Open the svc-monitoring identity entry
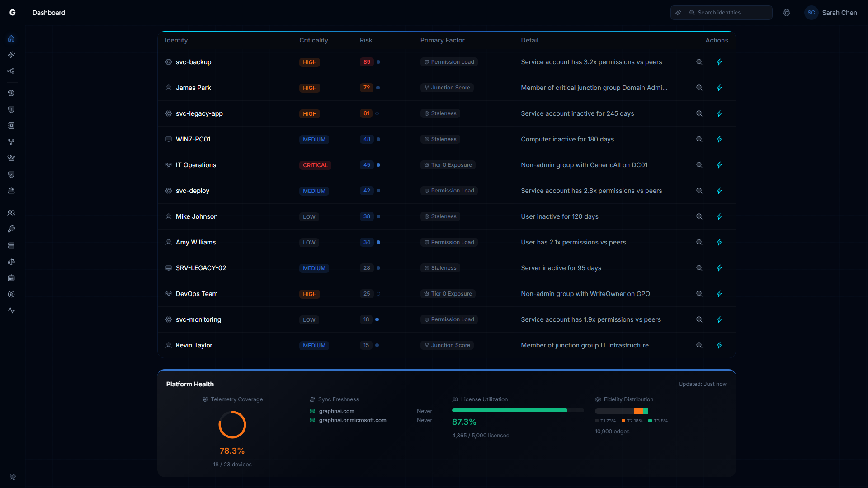The image size is (868, 488). point(198,319)
